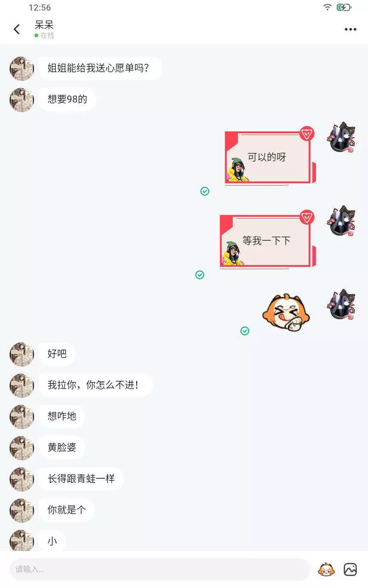
Task: Tap the badge icon on 可以的呀 bubble
Action: coord(307,134)
